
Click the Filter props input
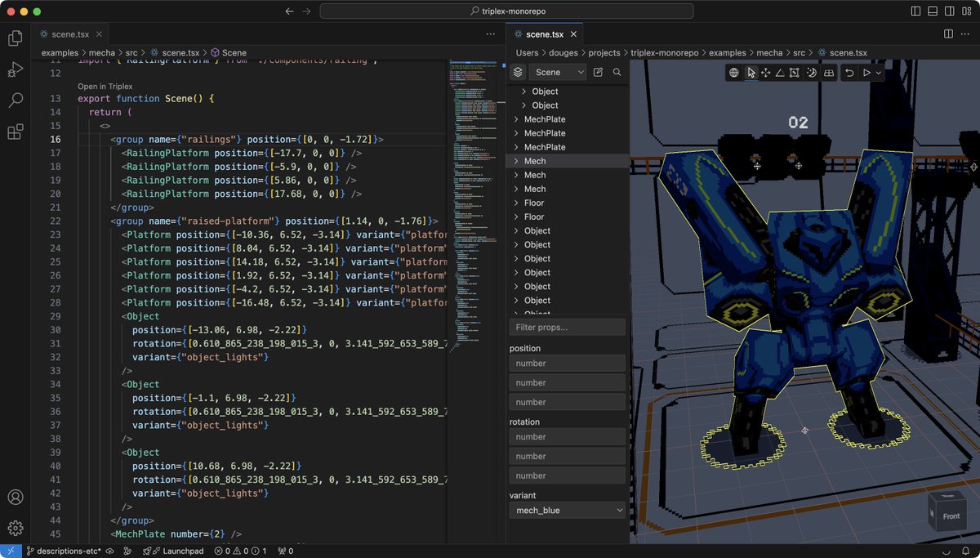(568, 327)
